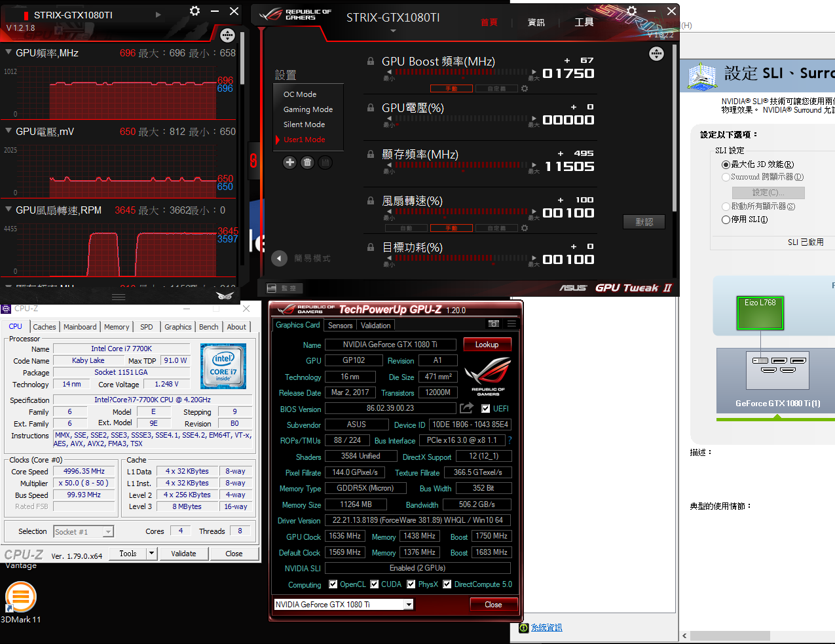The width and height of the screenshot is (835, 644).
Task: Toggle lock icon beside GPU電壓(%)
Action: pyautogui.click(x=371, y=107)
